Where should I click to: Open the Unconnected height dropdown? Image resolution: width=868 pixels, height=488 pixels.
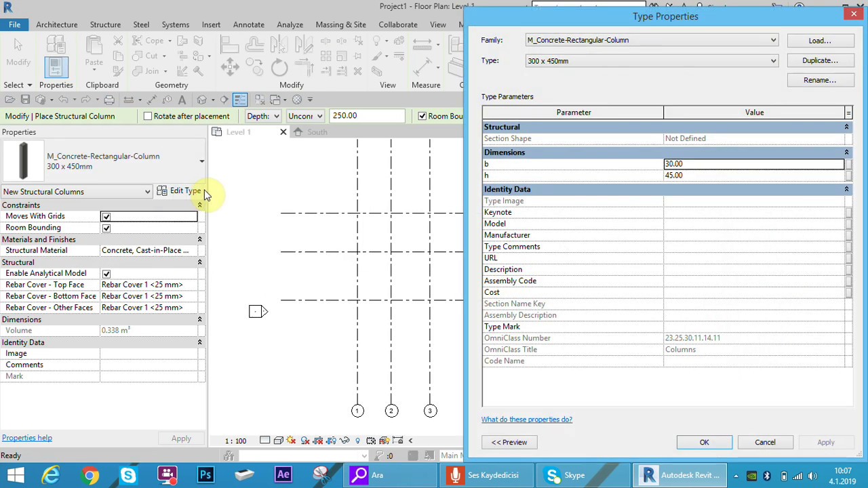pos(304,116)
